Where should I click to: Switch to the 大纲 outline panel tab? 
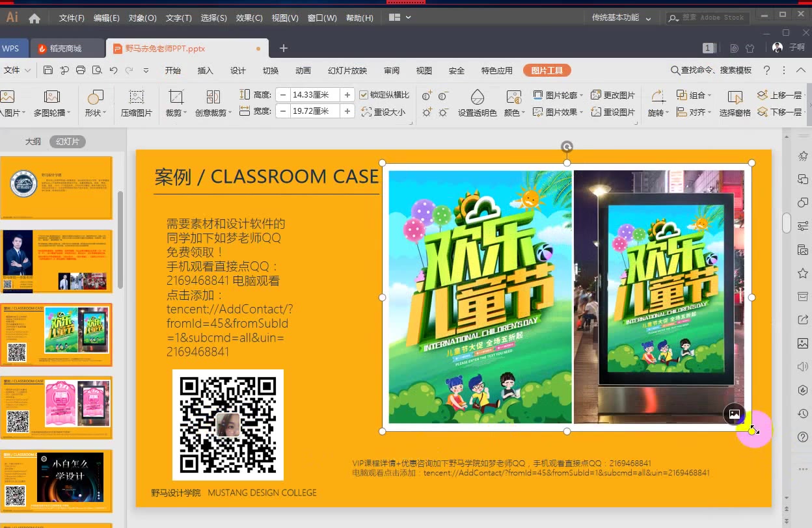[33, 141]
